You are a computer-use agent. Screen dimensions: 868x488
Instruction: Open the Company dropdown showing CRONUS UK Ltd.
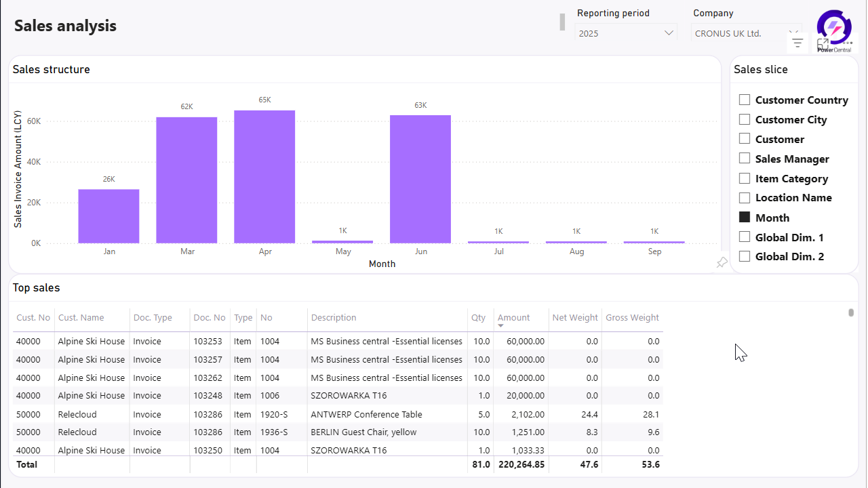(x=746, y=33)
